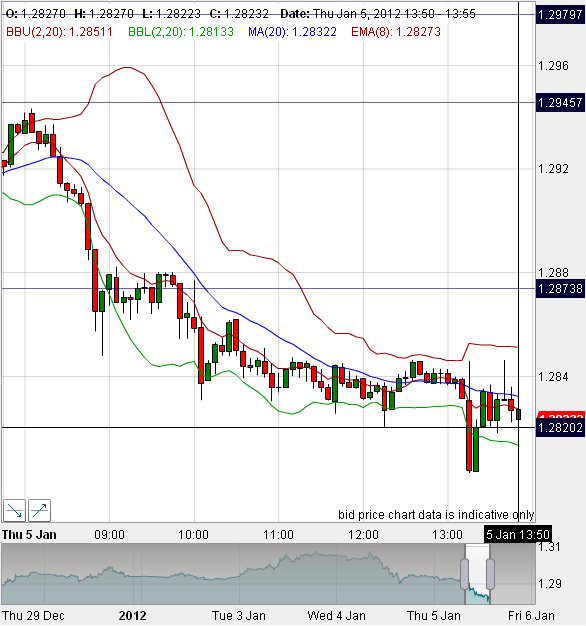Screen dimensions: 586x626
Task: Click the MA(20) indicator legend
Action: coord(292,32)
